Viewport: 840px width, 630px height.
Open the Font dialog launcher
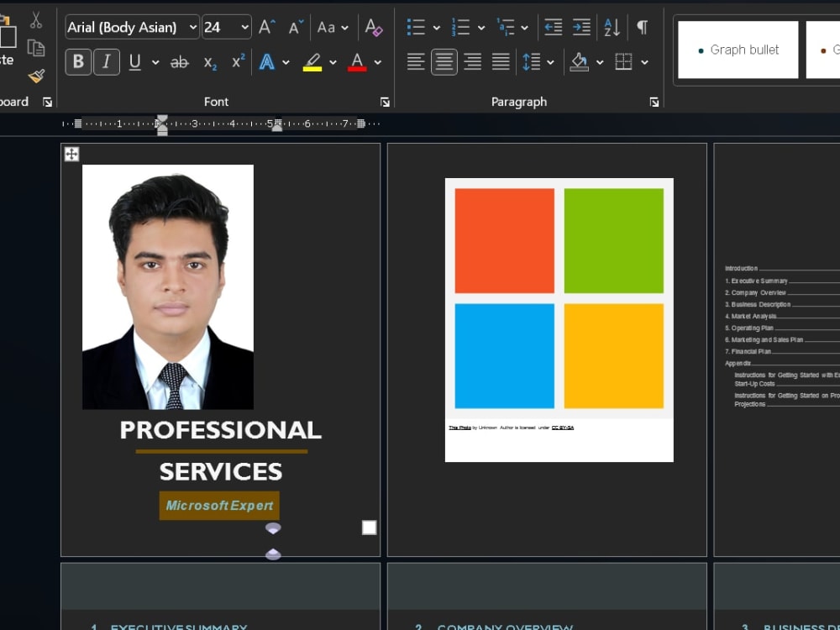coord(385,102)
